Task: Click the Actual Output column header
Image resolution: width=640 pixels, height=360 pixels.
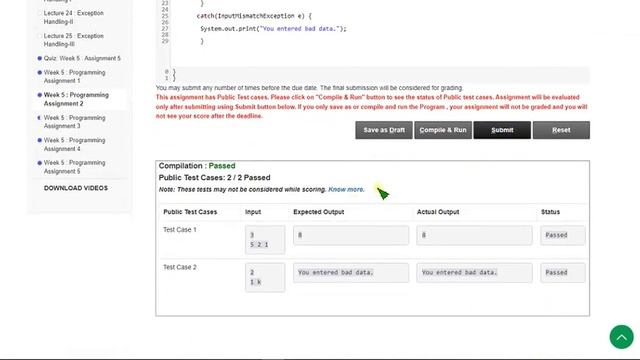Action: [x=438, y=212]
